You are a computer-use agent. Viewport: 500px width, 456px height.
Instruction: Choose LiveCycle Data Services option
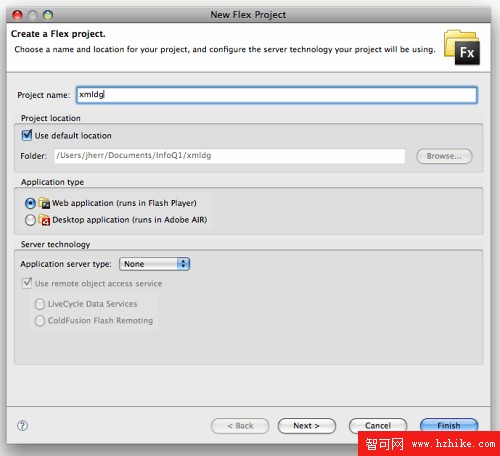[x=40, y=304]
